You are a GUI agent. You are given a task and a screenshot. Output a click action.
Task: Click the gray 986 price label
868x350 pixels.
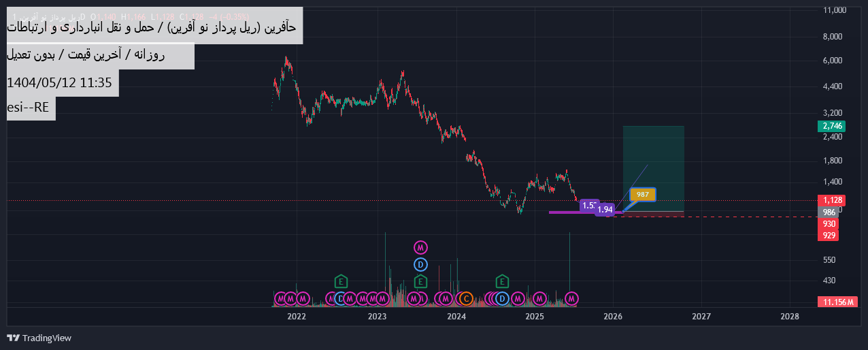pyautogui.click(x=829, y=212)
